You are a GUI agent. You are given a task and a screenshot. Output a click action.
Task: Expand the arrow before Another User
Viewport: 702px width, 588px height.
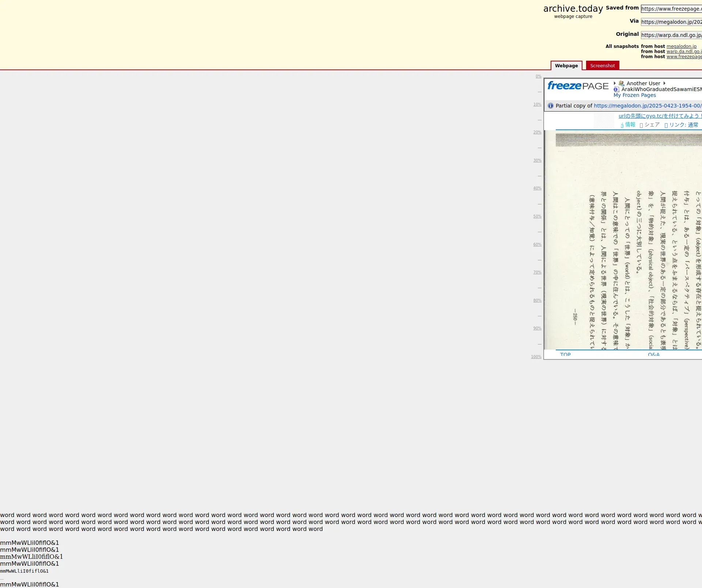(x=615, y=83)
